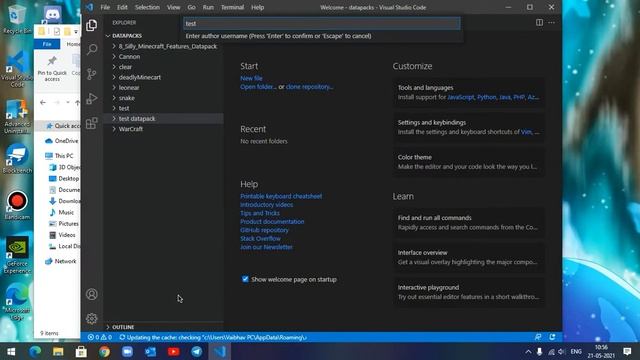Click the File tab in File Explorer

[x=47, y=44]
